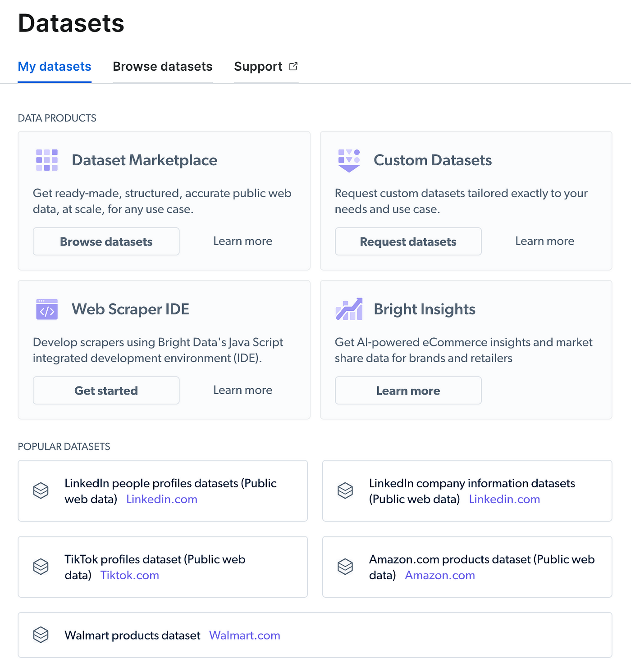The width and height of the screenshot is (631, 672).
Task: Click the Dataset Marketplace grid icon
Action: [x=47, y=160]
